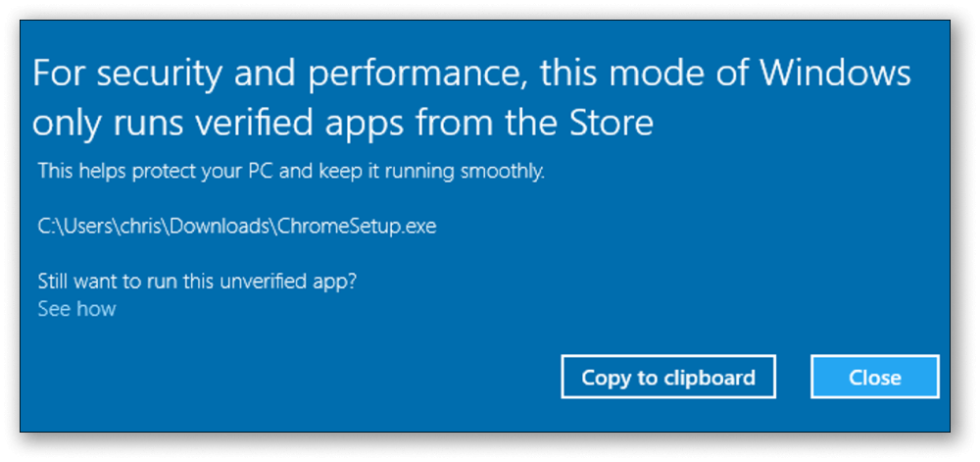Image resolution: width=980 pixels, height=462 pixels.
Task: Click the ChromeSetup.exe file name
Action: 357,227
